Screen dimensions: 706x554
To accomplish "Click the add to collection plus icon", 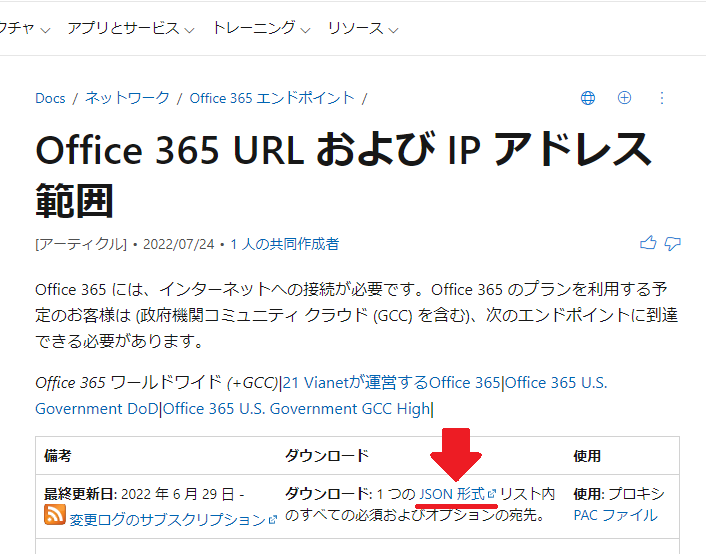I will pos(624,98).
